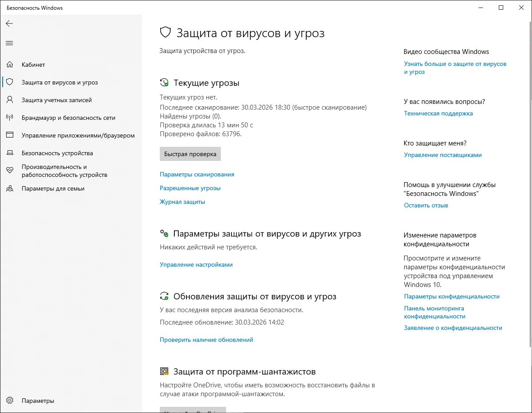
Task: Open the Параметры сканирования link
Action: [197, 174]
